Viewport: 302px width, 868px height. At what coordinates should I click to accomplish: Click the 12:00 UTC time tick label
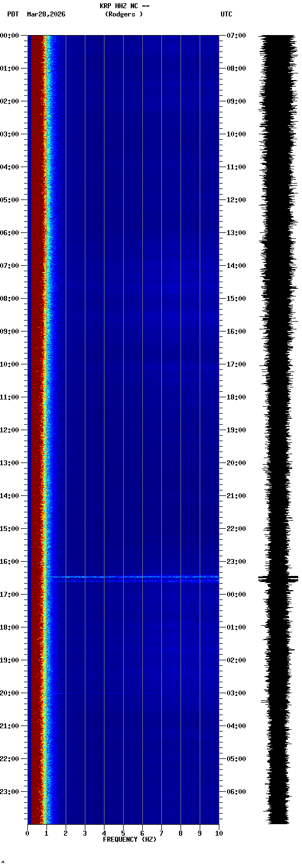click(x=236, y=200)
